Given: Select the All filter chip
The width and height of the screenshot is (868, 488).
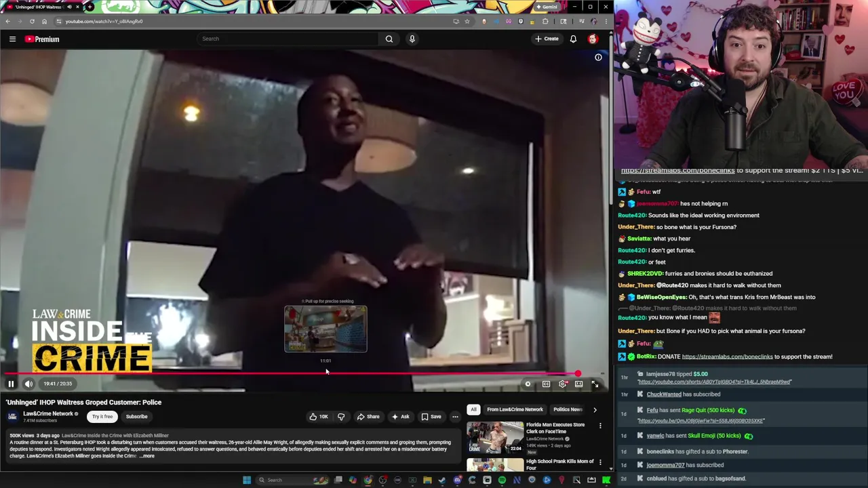Looking at the screenshot, I should pyautogui.click(x=473, y=409).
